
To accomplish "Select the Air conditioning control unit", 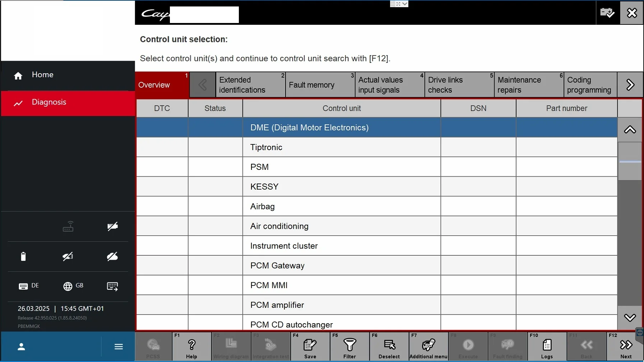I will click(x=377, y=226).
